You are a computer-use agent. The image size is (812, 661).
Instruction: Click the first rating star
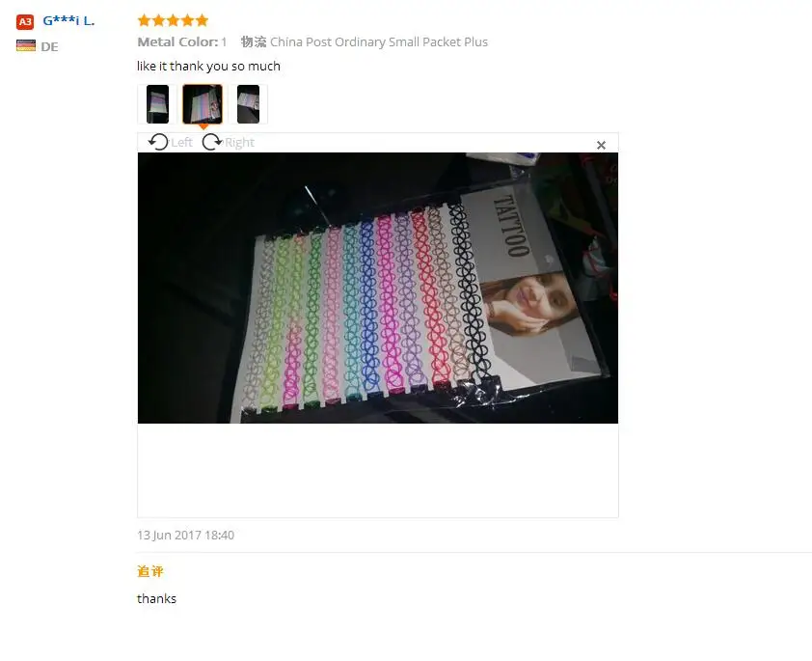click(x=144, y=20)
